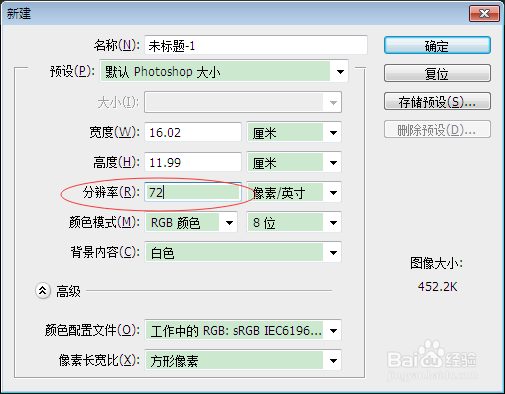The width and height of the screenshot is (505, 394).
Task: Click the 确定 button
Action: point(437,45)
